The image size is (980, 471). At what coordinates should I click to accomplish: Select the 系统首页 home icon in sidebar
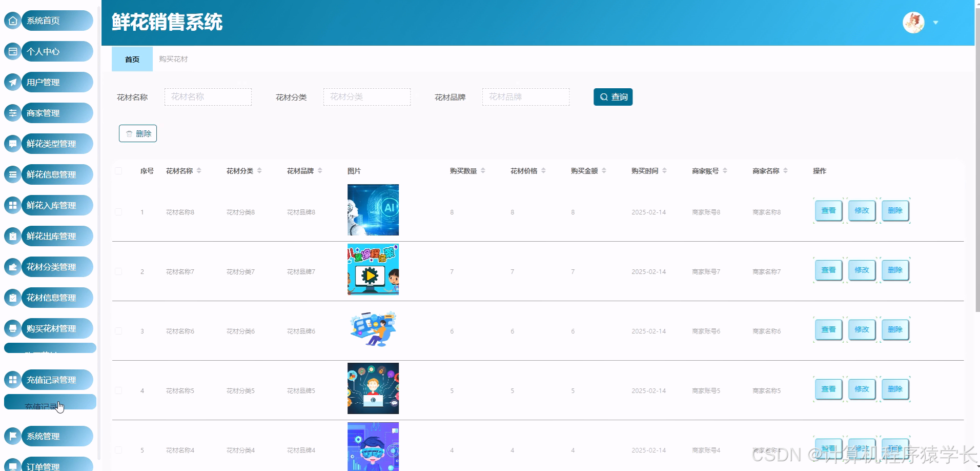pyautogui.click(x=12, y=21)
